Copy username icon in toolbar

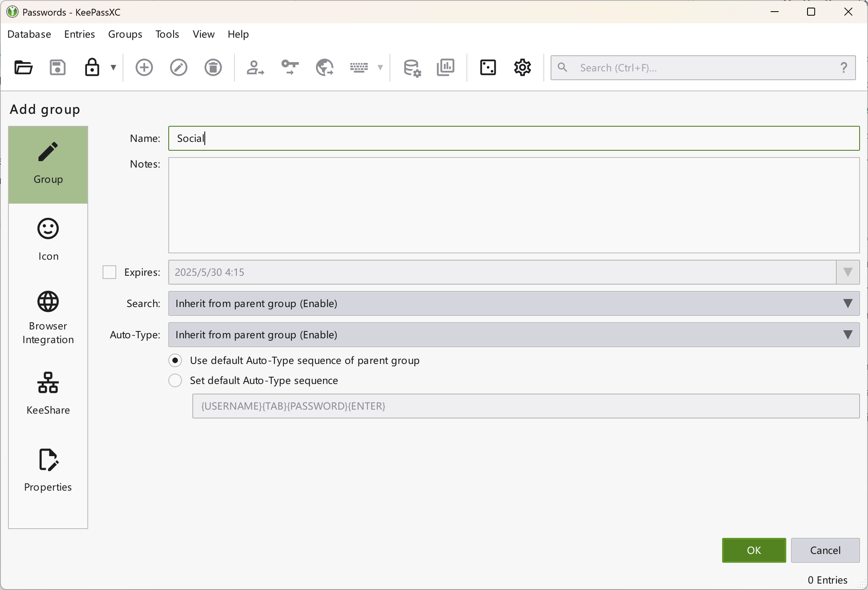(255, 67)
